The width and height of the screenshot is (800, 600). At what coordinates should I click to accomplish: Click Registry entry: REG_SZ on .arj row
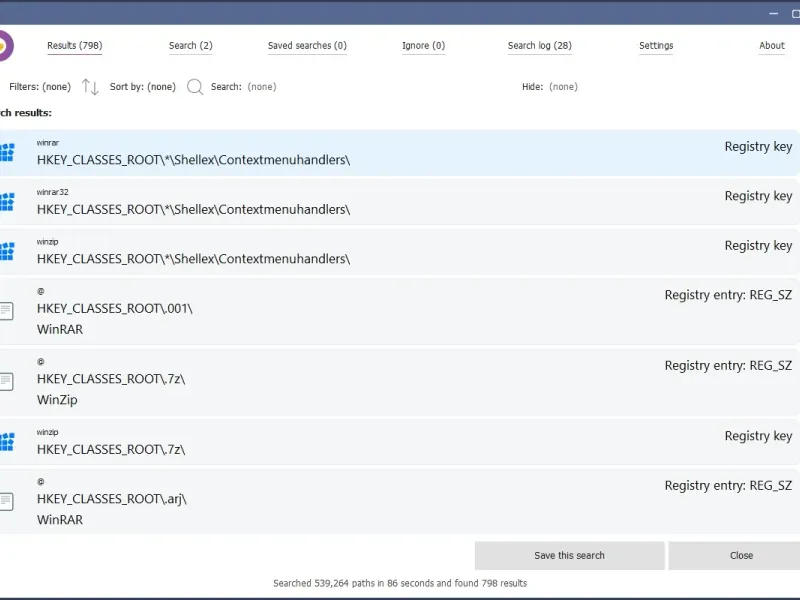(x=728, y=485)
